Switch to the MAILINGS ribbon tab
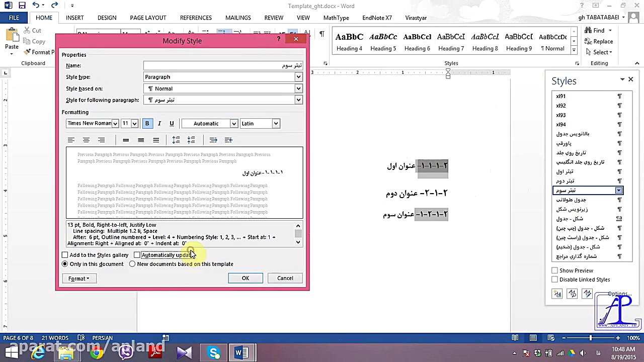Viewport: 644px width, 362px height. point(238,18)
